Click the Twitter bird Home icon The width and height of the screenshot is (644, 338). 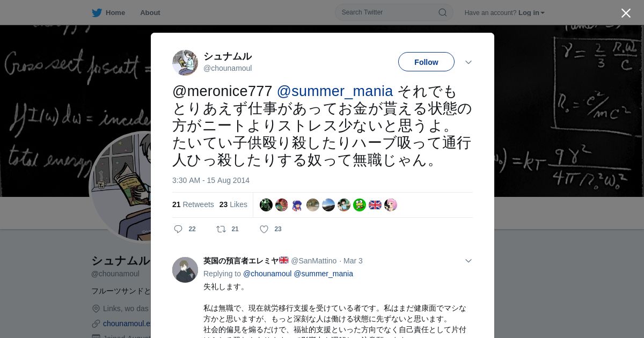click(x=97, y=13)
